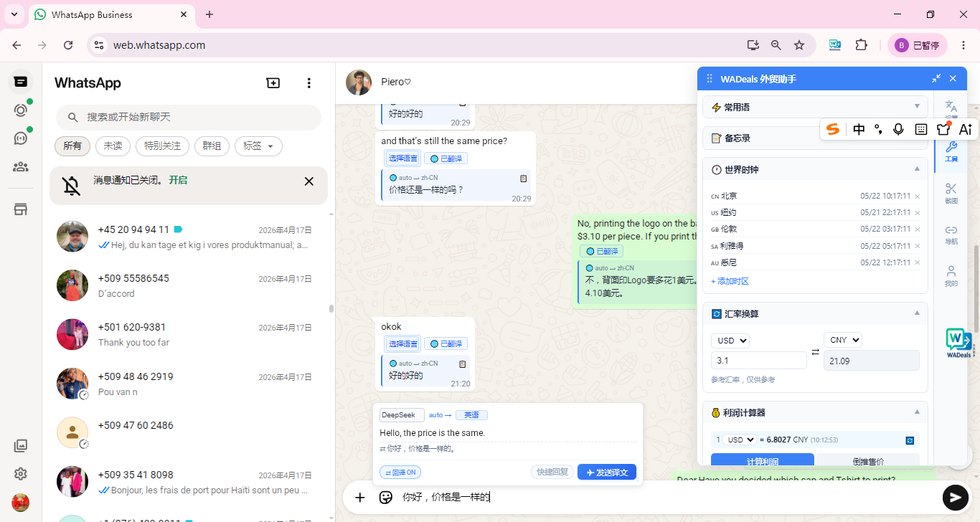Image resolution: width=980 pixels, height=522 pixels.
Task: Click the message input containing 你好，价格是一样的
Action: tap(667, 497)
